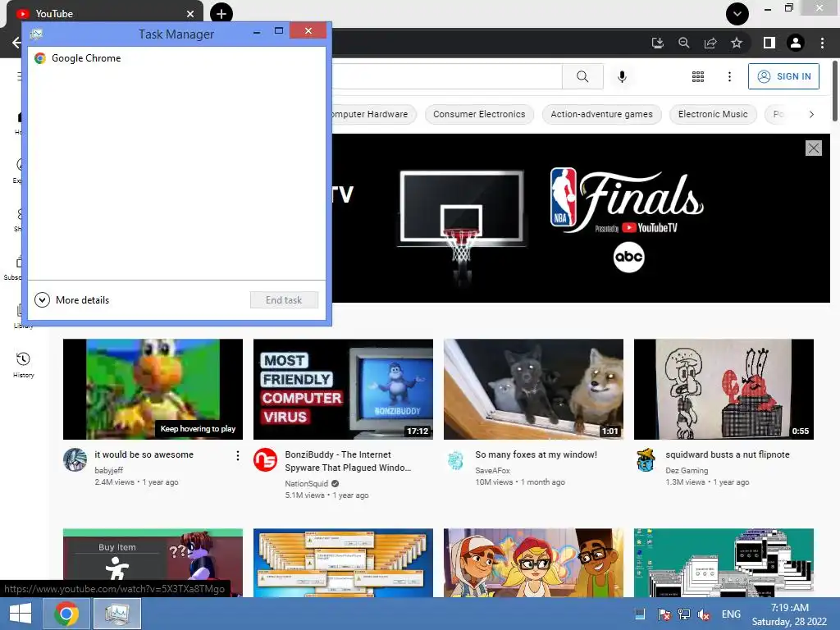Play the 'it would be so awesome' thumbnail
The width and height of the screenshot is (840, 630).
153,389
